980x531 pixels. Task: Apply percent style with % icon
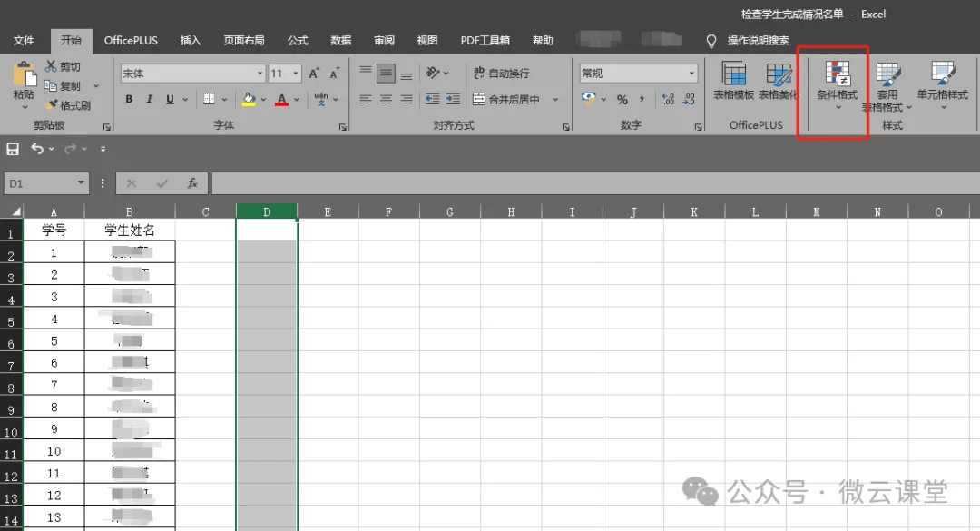pos(622,100)
